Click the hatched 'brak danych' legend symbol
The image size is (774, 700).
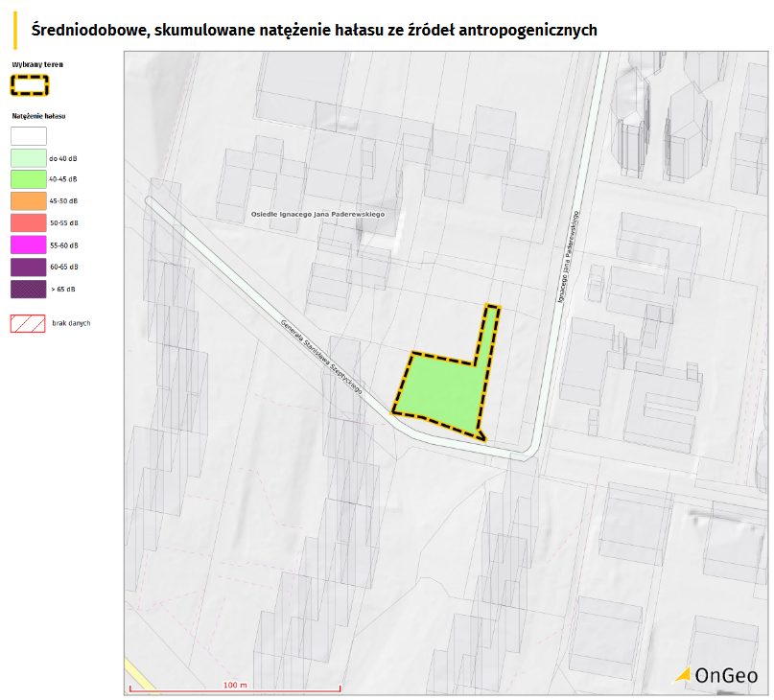(28, 323)
